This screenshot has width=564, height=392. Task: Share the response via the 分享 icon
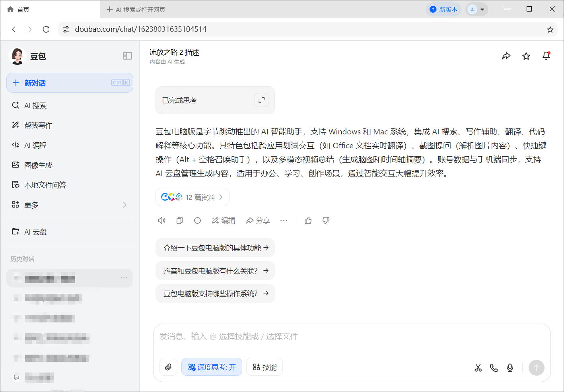[x=258, y=220]
